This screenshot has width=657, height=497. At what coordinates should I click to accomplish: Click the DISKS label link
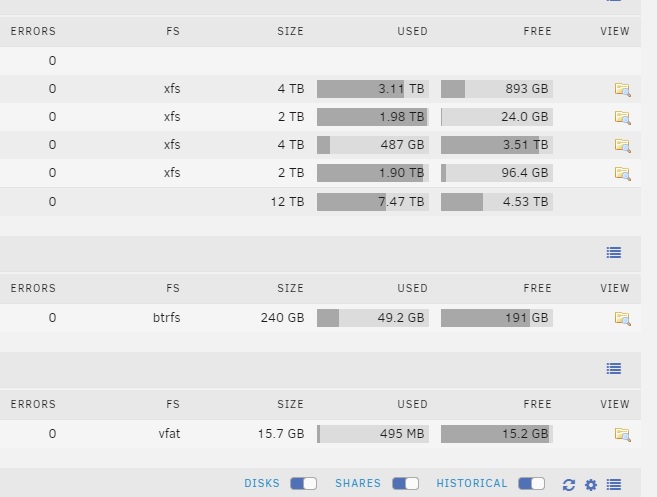[x=262, y=483]
